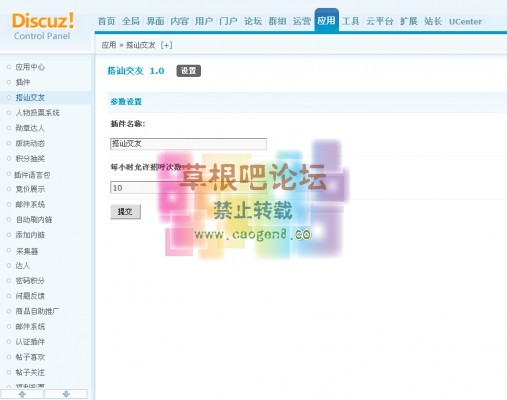Open the 工具 tab

[351, 21]
